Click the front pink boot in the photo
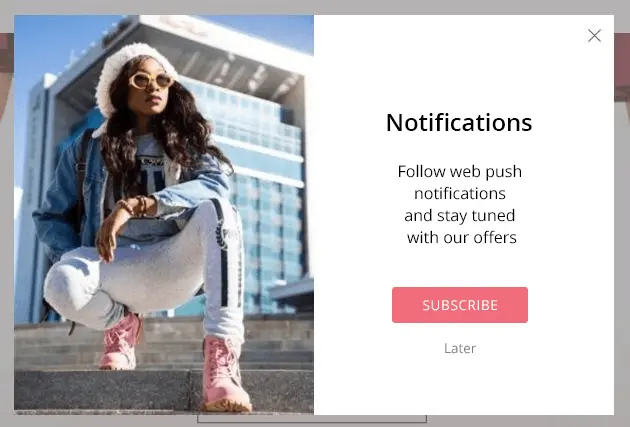The image size is (630, 427). (x=223, y=374)
